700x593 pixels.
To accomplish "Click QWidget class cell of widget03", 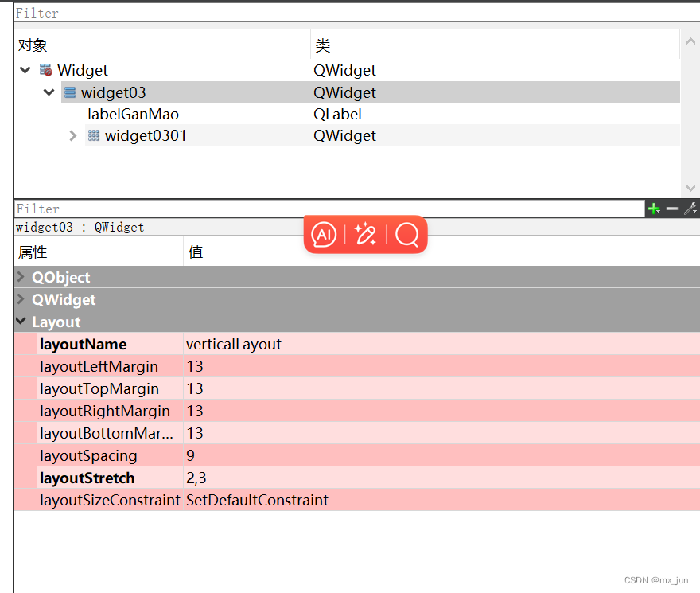I will (344, 92).
